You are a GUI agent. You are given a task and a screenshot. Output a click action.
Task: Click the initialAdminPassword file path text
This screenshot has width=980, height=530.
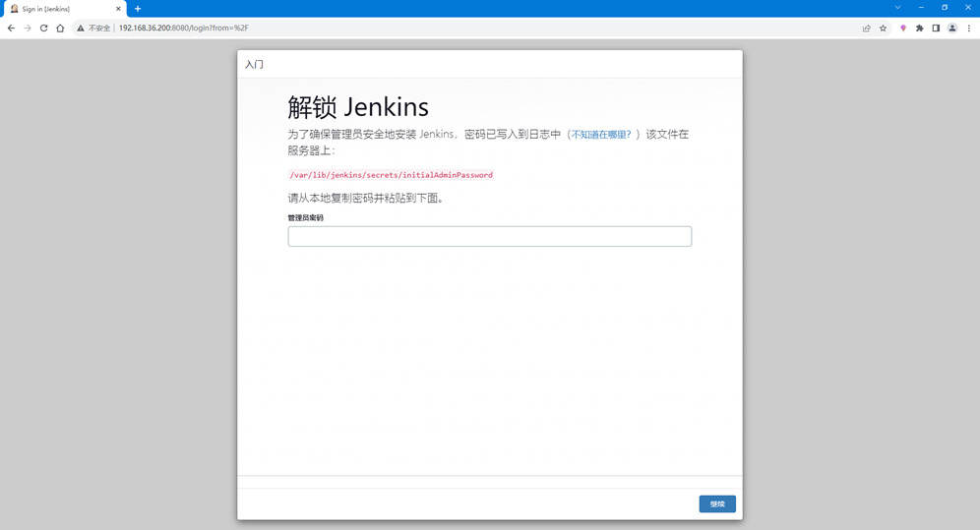(392, 175)
